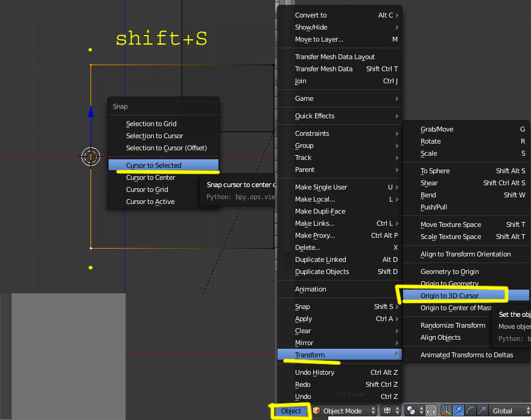This screenshot has width=531, height=420.
Task: Enable the scale manipulator icon
Action: 482,410
